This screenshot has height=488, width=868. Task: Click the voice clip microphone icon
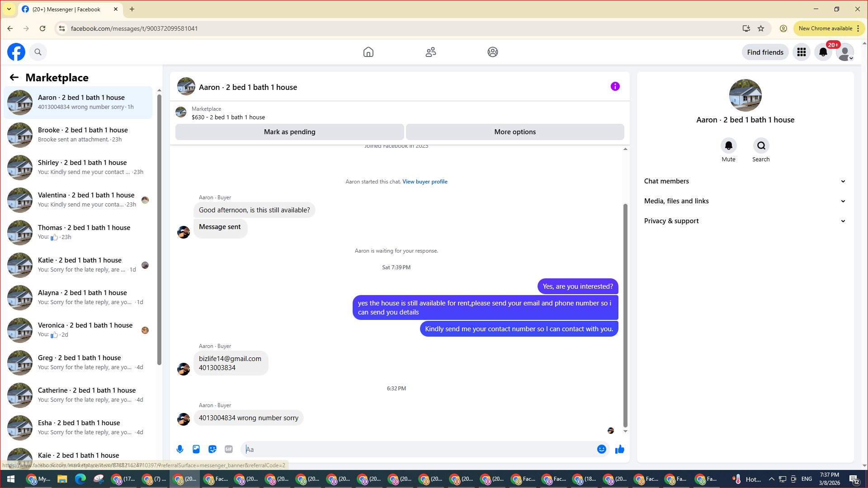pyautogui.click(x=180, y=449)
